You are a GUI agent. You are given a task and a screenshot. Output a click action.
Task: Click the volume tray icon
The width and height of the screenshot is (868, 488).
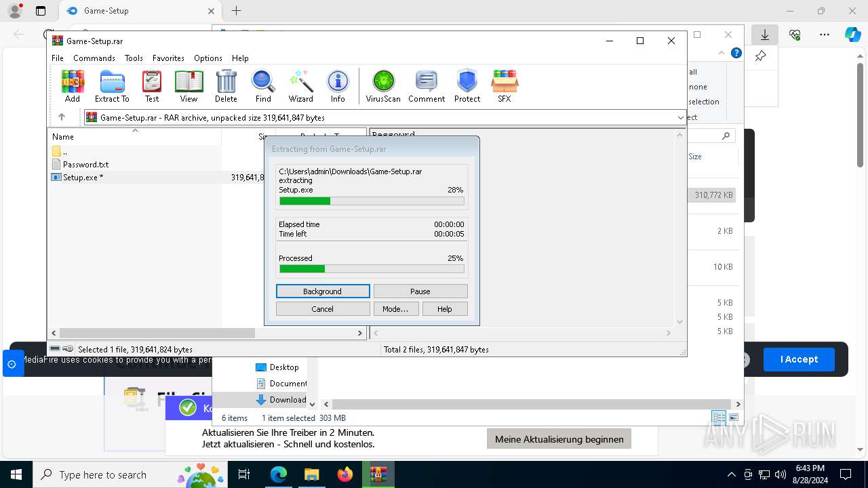point(781,474)
